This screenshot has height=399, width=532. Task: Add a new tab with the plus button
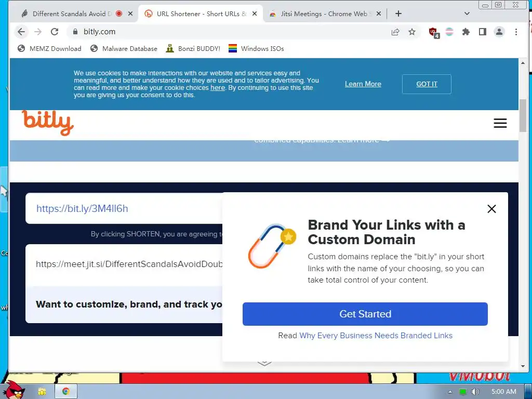pyautogui.click(x=398, y=14)
